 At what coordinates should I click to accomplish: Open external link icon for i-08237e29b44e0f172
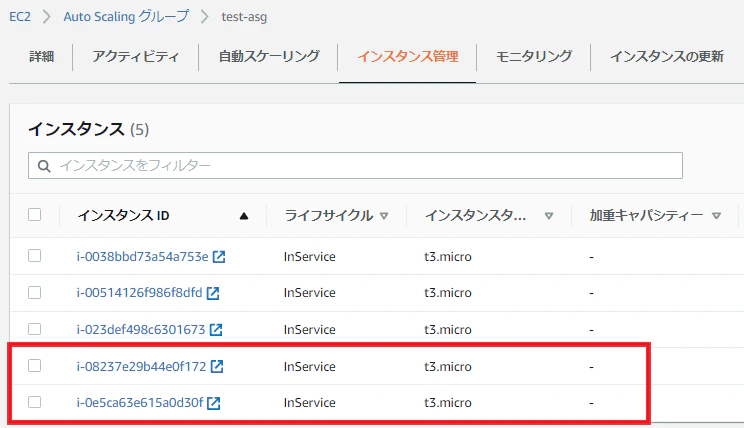(x=217, y=366)
